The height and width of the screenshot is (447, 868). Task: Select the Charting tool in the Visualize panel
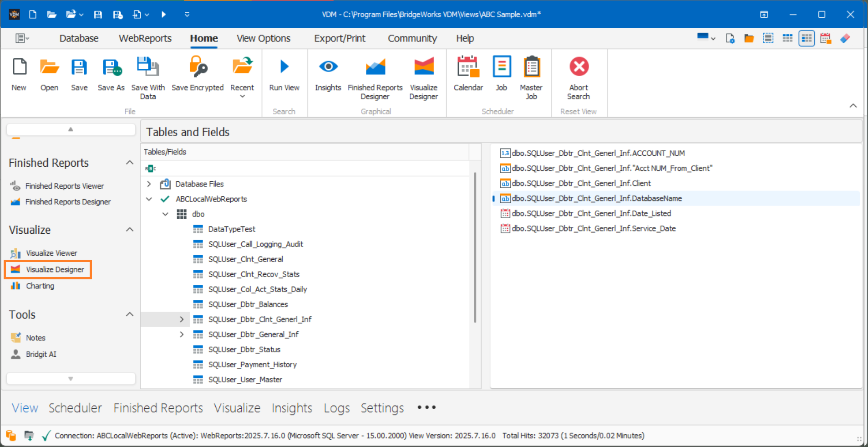(41, 286)
